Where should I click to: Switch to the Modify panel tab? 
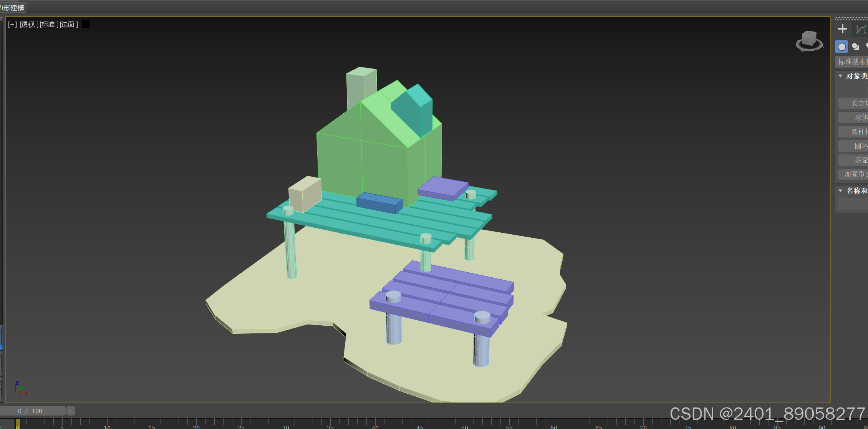coord(860,30)
